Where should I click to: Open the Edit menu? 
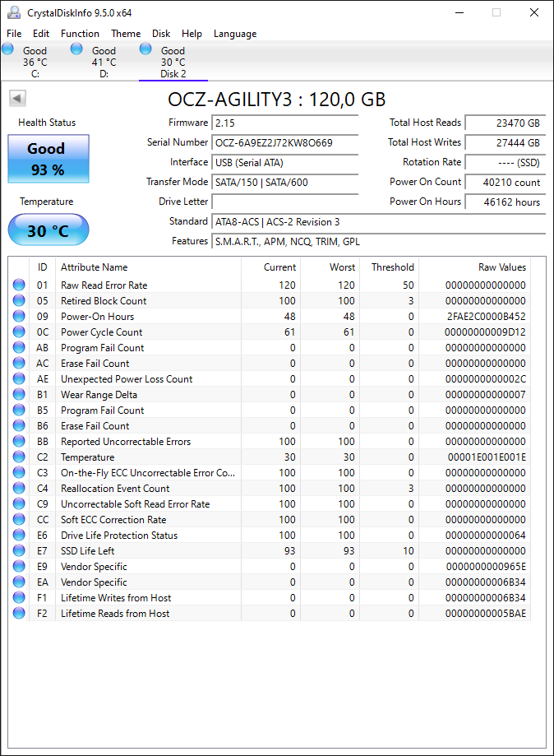point(41,33)
